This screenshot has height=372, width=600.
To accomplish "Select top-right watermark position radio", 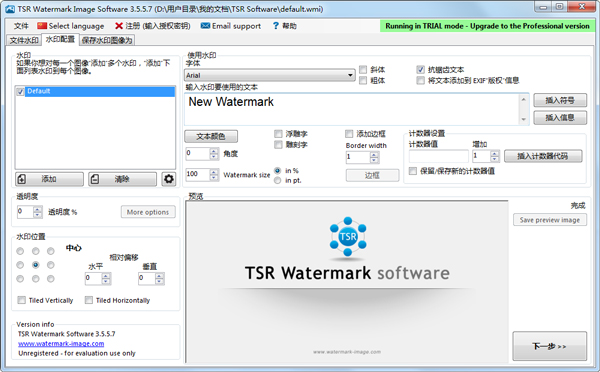I will tap(51, 251).
